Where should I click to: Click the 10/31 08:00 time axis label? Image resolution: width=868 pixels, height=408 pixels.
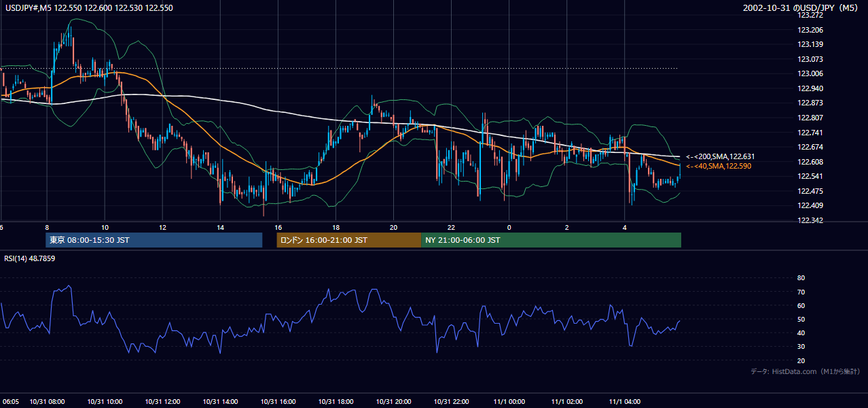[x=47, y=402]
